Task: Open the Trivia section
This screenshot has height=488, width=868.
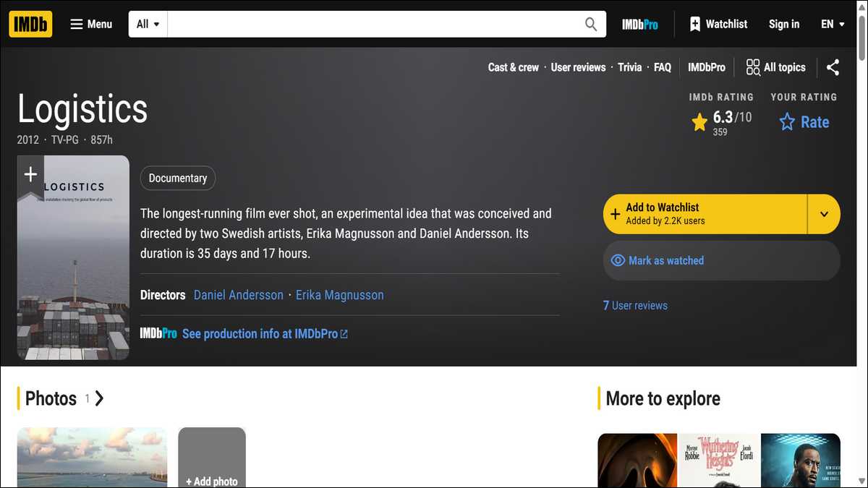Action: [629, 67]
